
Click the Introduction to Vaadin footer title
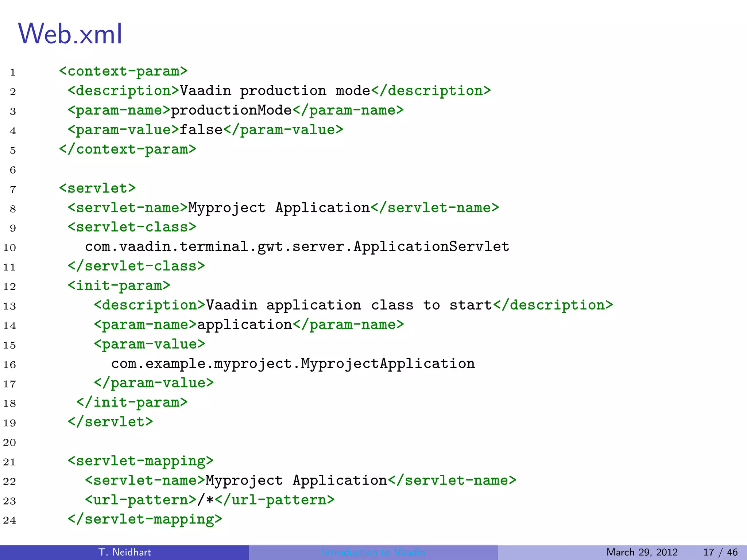[x=373, y=552]
